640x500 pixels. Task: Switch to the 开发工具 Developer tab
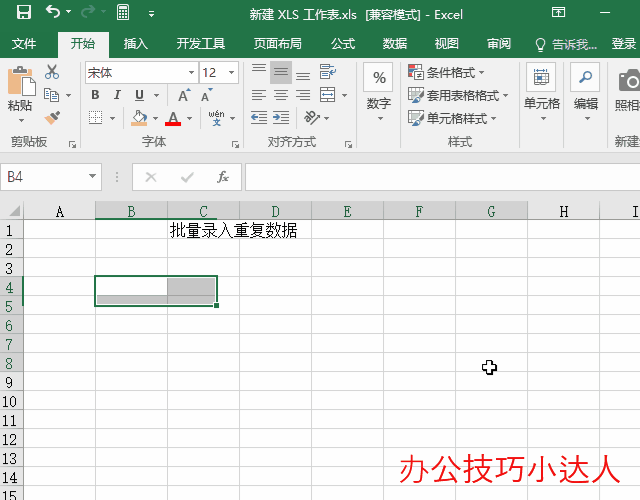pos(201,43)
